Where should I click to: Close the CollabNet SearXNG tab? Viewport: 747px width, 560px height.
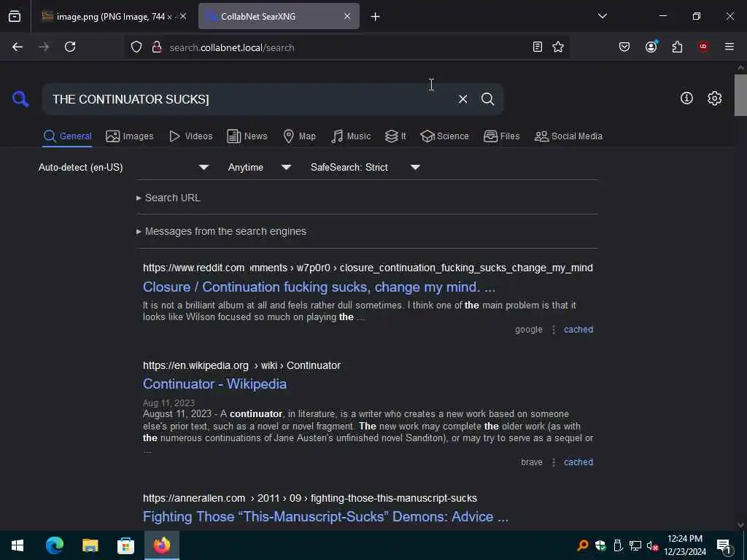click(x=347, y=16)
